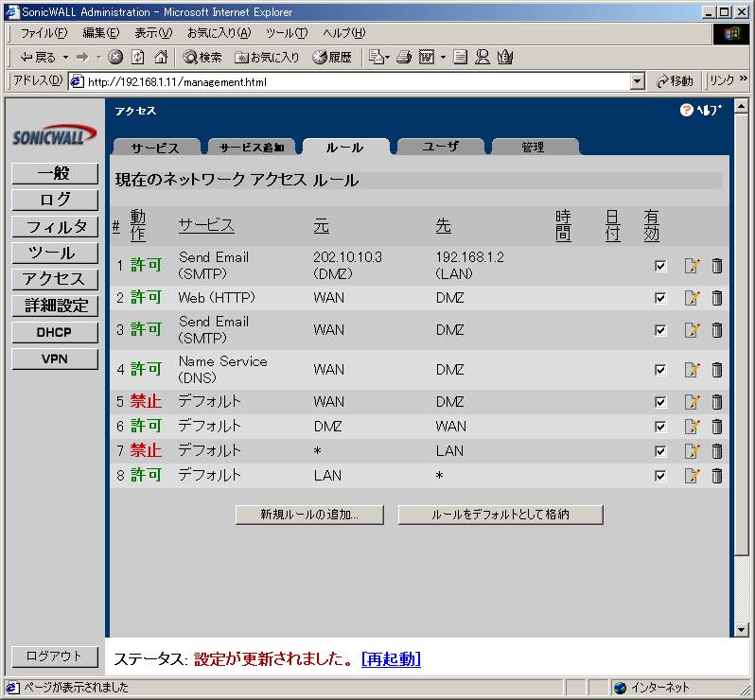Screen dimensions: 755x700
Task: Click the Print toolbar icon
Action: click(403, 58)
